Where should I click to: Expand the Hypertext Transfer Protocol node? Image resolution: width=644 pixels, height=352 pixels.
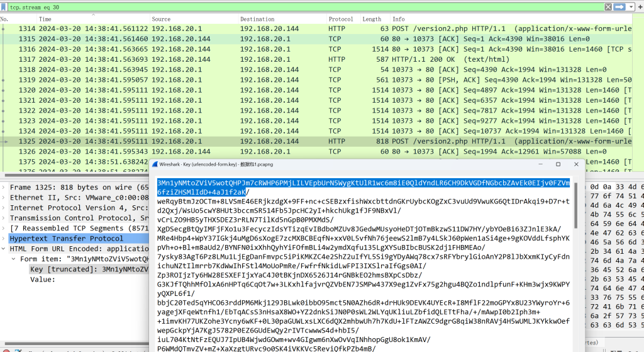click(x=5, y=238)
